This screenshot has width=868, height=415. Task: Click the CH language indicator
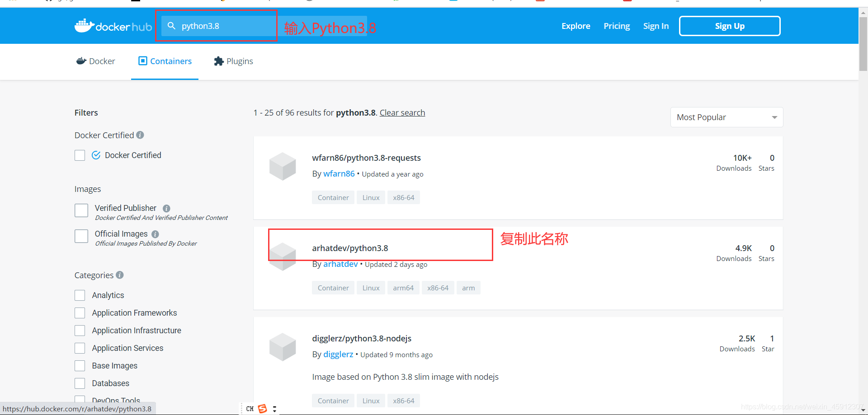coord(250,409)
